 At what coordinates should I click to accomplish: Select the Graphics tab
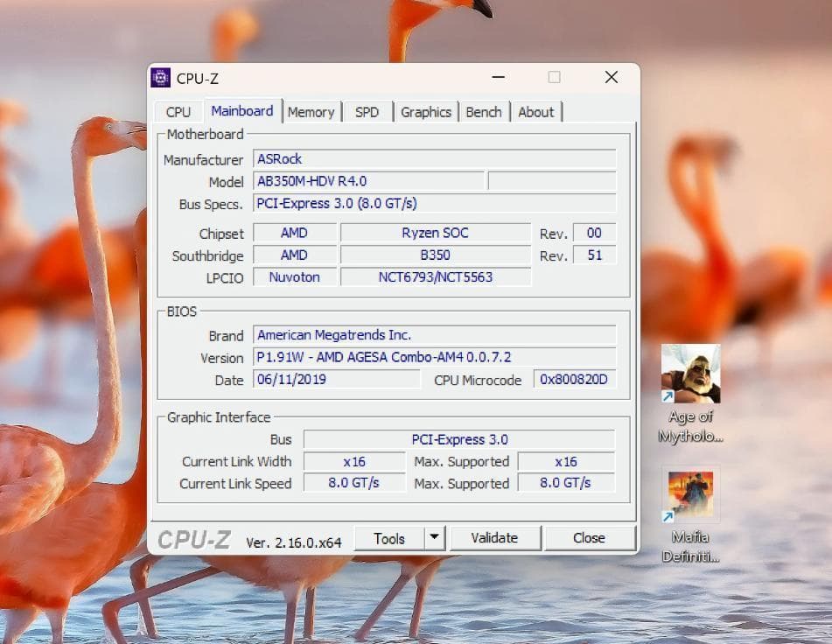[x=426, y=111]
